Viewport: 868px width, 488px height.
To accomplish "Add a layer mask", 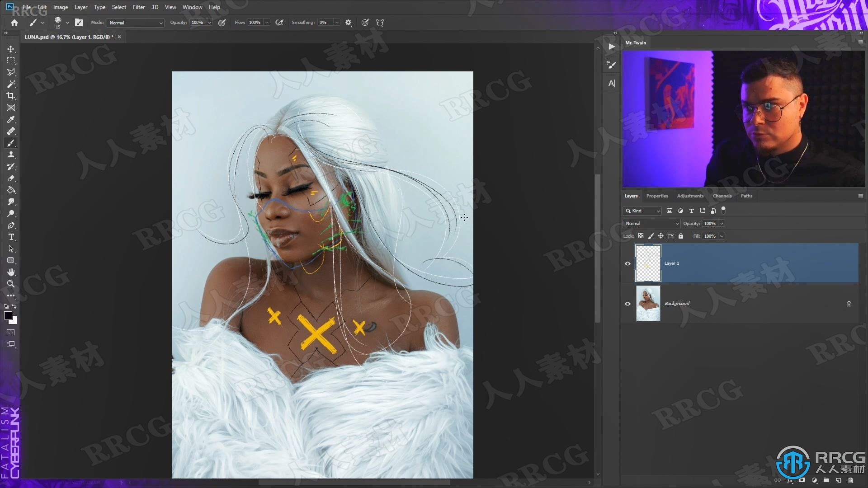I will pyautogui.click(x=802, y=480).
